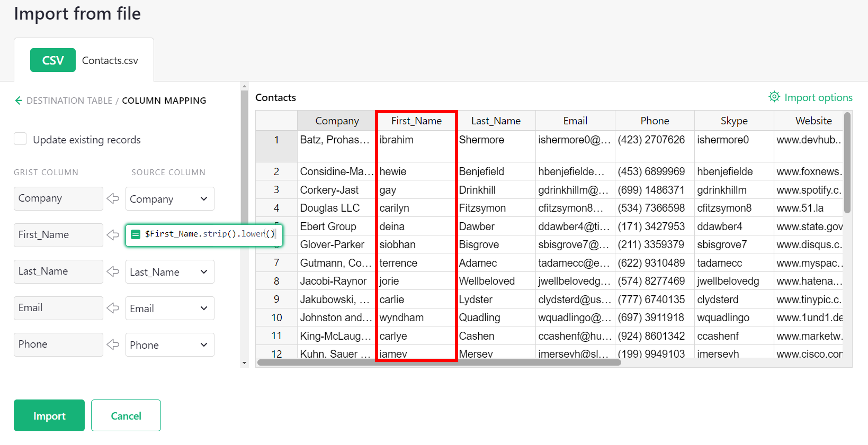Click the Cancel button
The width and height of the screenshot is (868, 445).
pos(126,415)
